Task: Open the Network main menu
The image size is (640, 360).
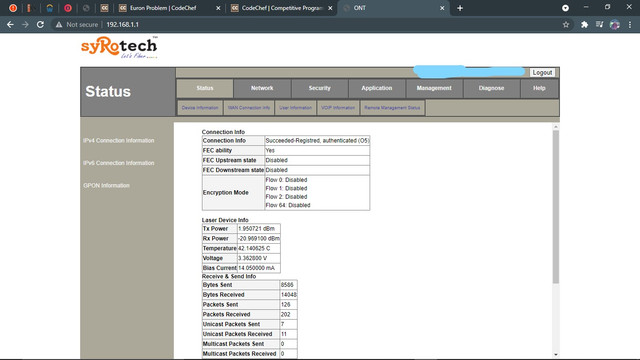Action: point(262,88)
